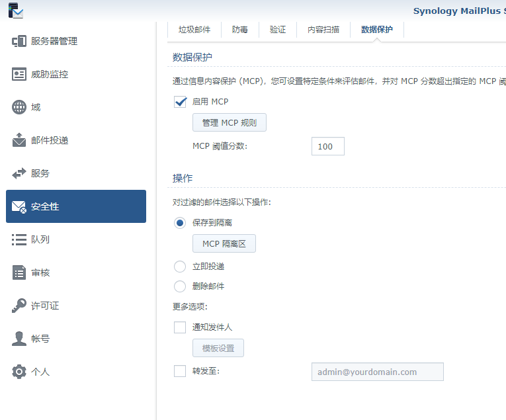This screenshot has width=506, height=420.
Task: Switch to the 垃圾邮件 tab
Action: (194, 30)
